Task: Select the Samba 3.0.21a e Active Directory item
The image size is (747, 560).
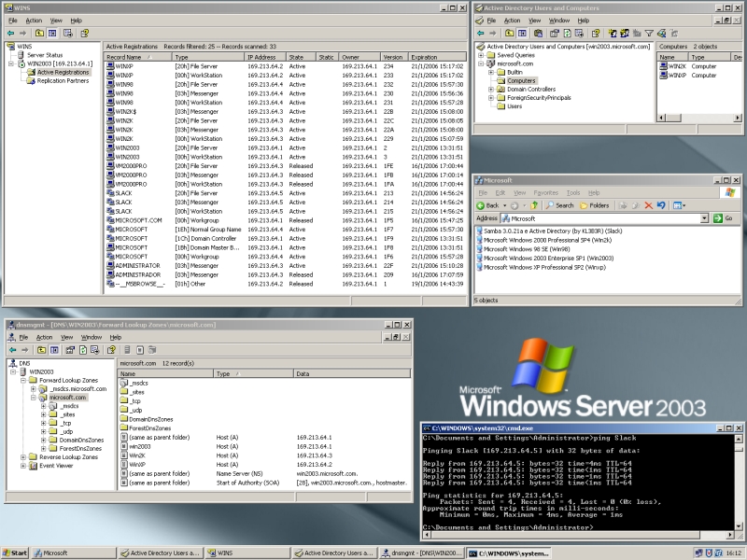Action: point(553,231)
